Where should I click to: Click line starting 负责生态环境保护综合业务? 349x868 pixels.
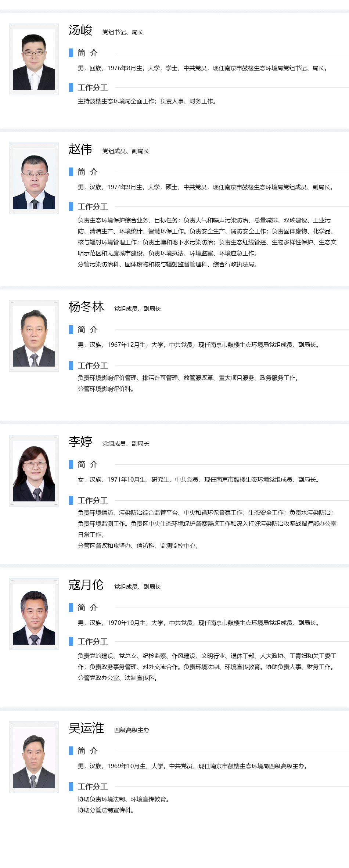click(204, 220)
